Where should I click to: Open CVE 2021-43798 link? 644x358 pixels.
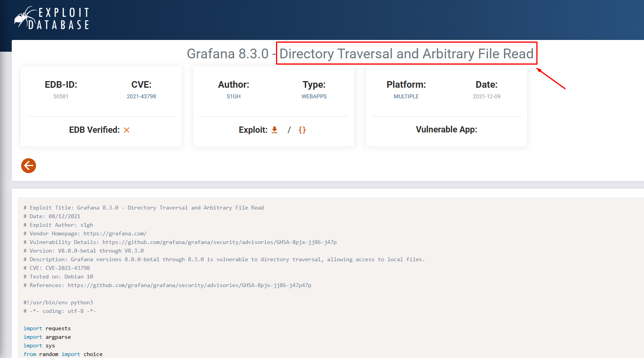click(x=141, y=96)
